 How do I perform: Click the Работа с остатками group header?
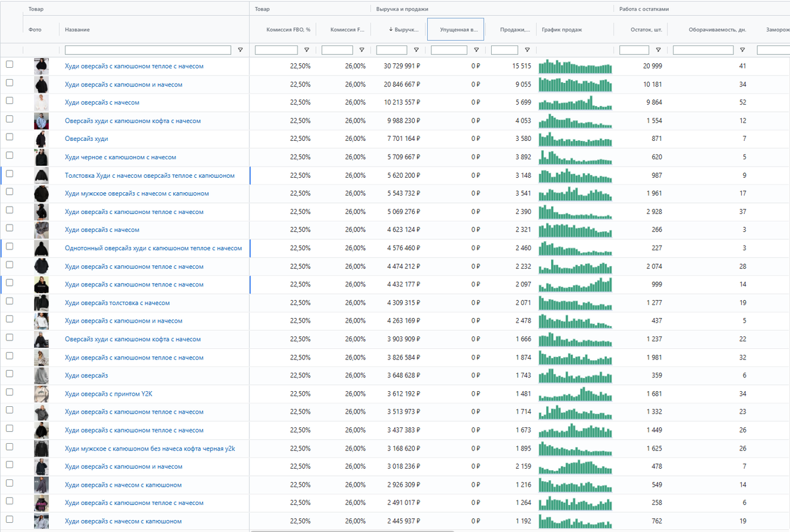(643, 9)
